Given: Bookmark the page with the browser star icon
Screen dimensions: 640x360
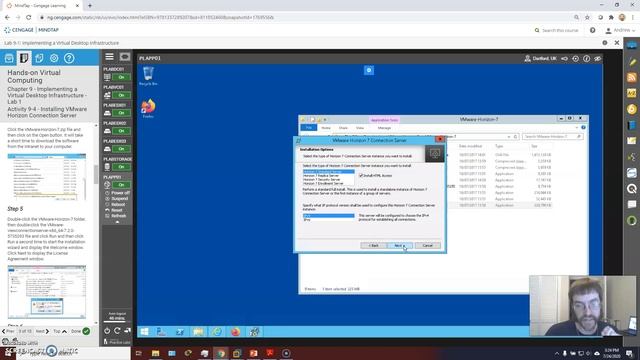Looking at the screenshot, I should pyautogui.click(x=587, y=18).
